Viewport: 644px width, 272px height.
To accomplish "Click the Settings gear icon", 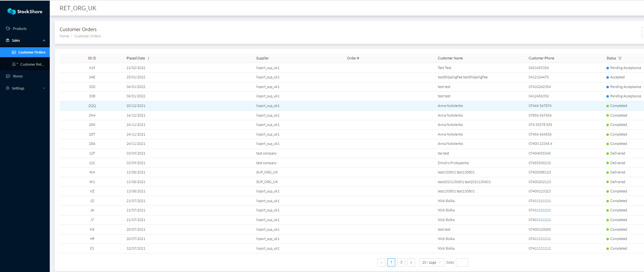I will [8, 88].
